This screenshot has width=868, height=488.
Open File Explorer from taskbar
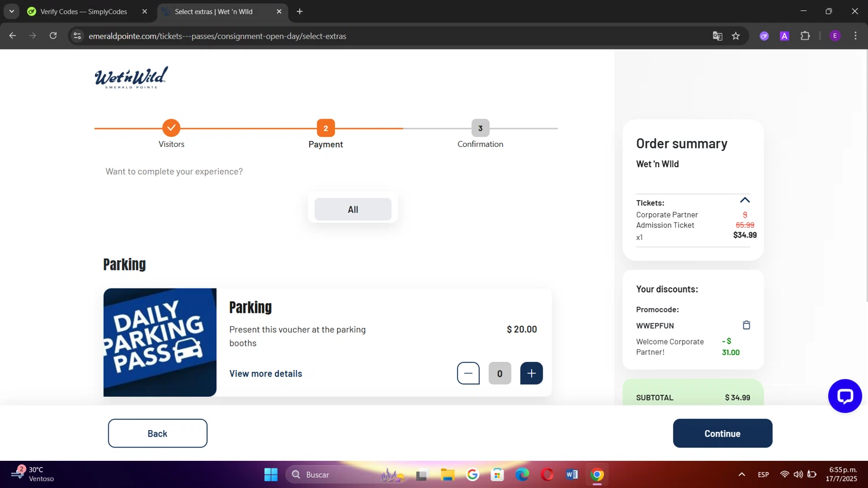click(x=447, y=475)
